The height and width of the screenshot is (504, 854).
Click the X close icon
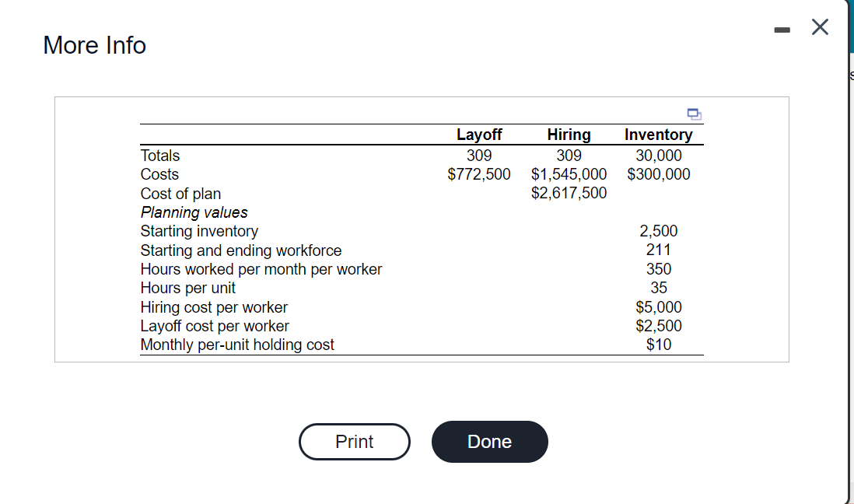coord(819,26)
